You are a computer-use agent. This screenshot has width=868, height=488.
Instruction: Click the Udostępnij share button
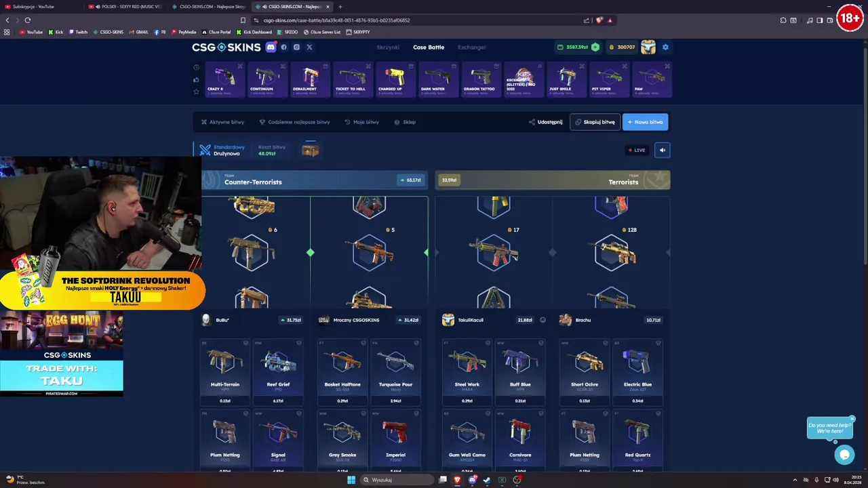(x=546, y=122)
